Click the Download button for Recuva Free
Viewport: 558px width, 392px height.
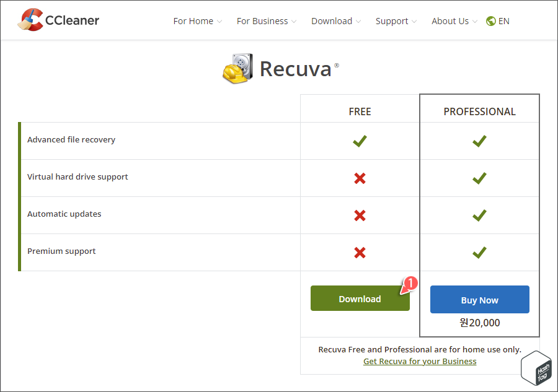pyautogui.click(x=360, y=298)
